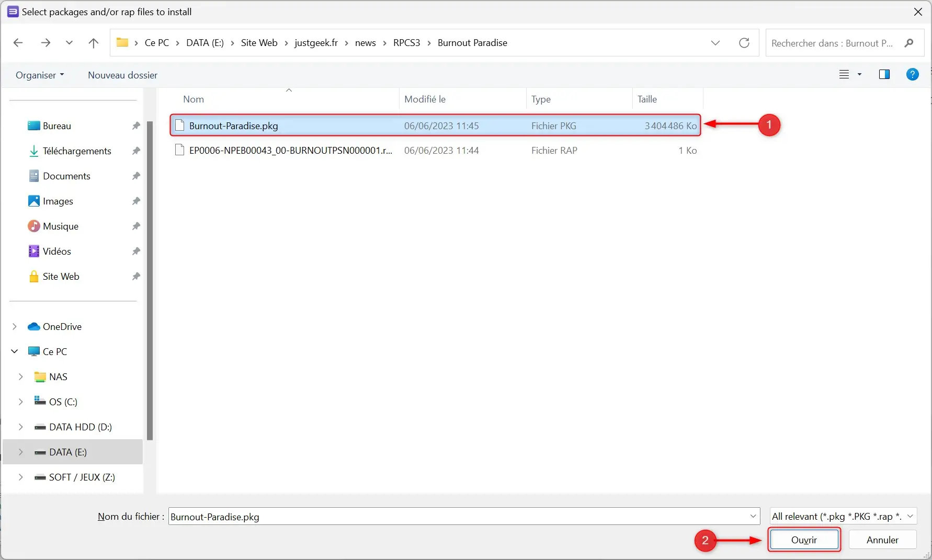Screen dimensions: 932x560
Task: Open Musique in quick access
Action: click(61, 226)
